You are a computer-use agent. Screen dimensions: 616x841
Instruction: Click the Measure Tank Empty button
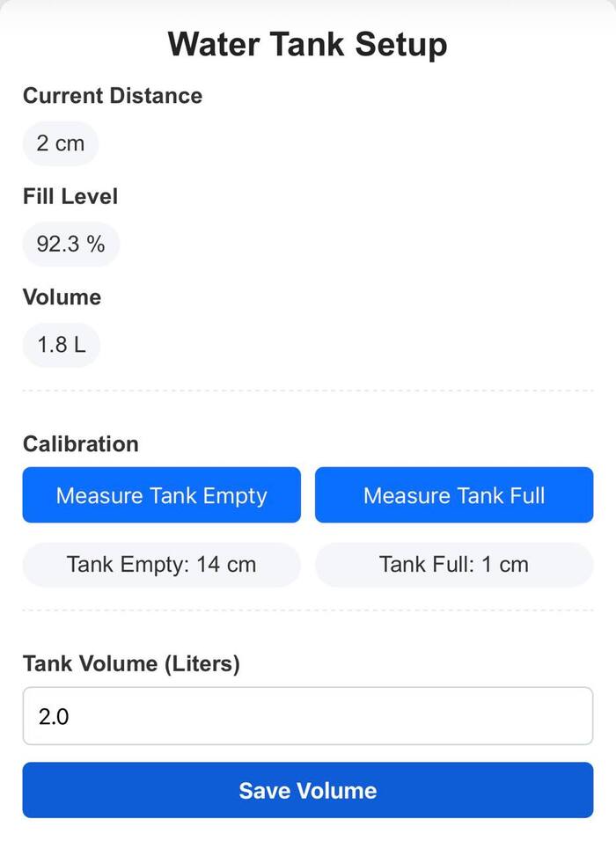161,495
